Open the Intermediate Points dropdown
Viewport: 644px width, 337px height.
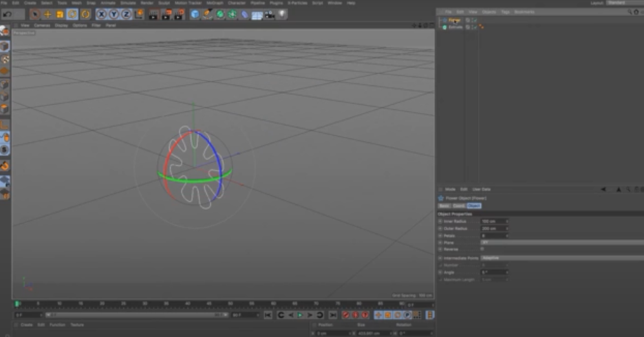[x=562, y=258]
